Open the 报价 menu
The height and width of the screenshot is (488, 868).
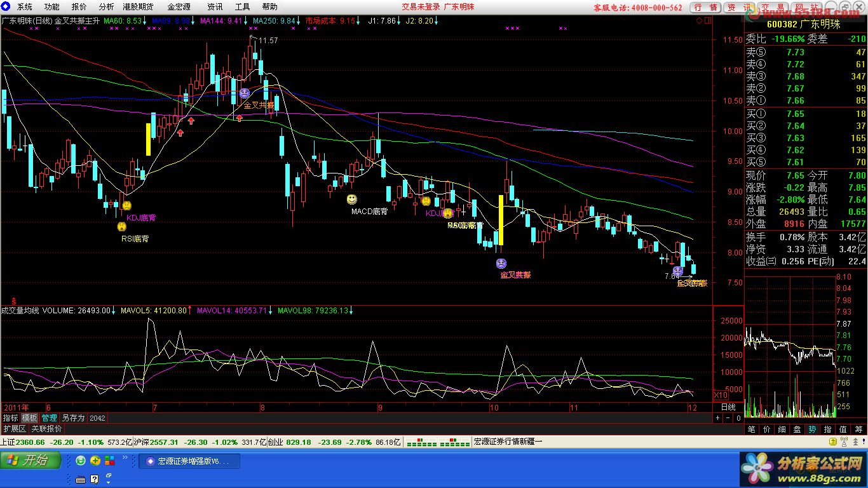coord(79,7)
